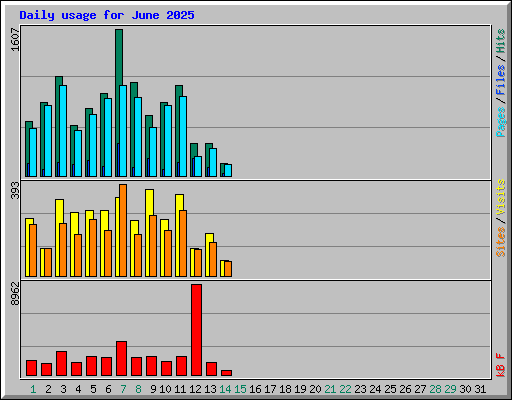The height and width of the screenshot is (400, 512).
Task: Click the 'Visits' legend label
Action: pyautogui.click(x=500, y=197)
